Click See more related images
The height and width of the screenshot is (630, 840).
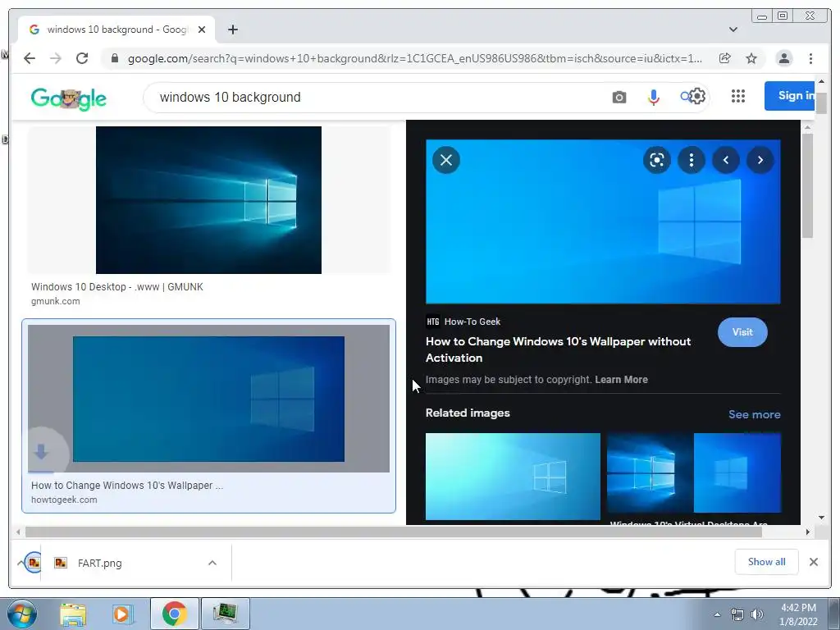755,414
